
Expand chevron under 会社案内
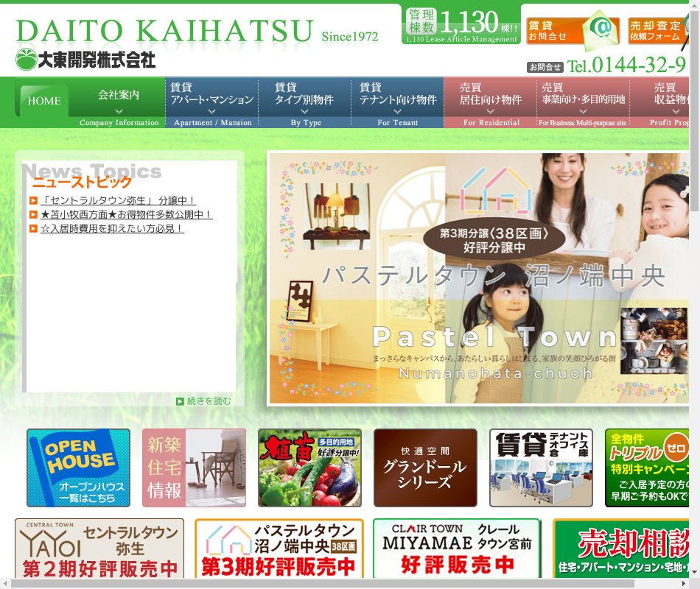(119, 112)
